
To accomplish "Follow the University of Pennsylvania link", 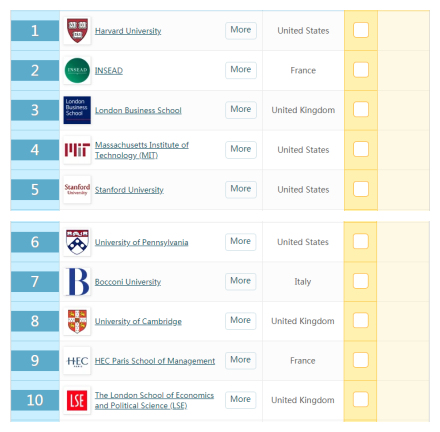I will (x=141, y=242).
